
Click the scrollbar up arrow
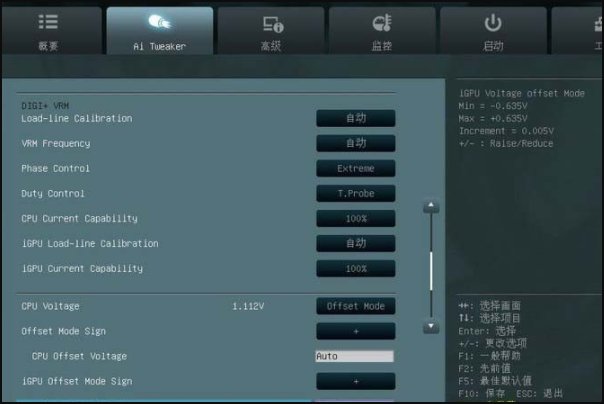coord(431,207)
